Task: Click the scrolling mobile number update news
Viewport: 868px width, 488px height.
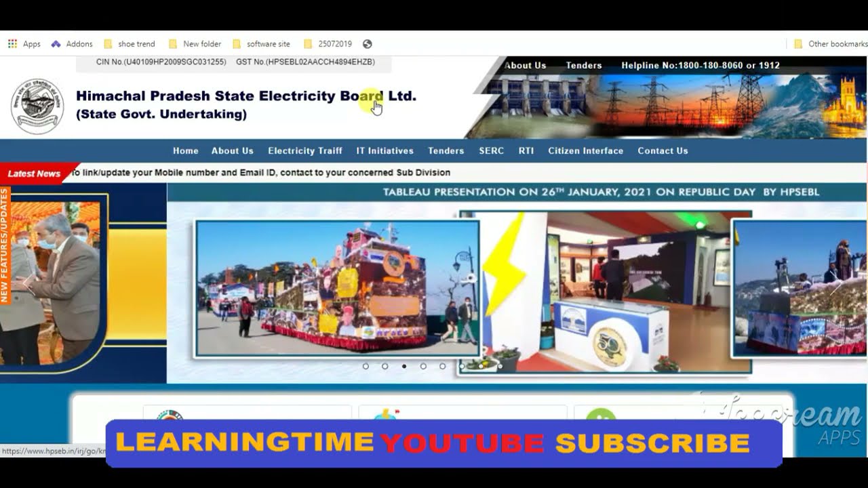Action: pyautogui.click(x=261, y=173)
